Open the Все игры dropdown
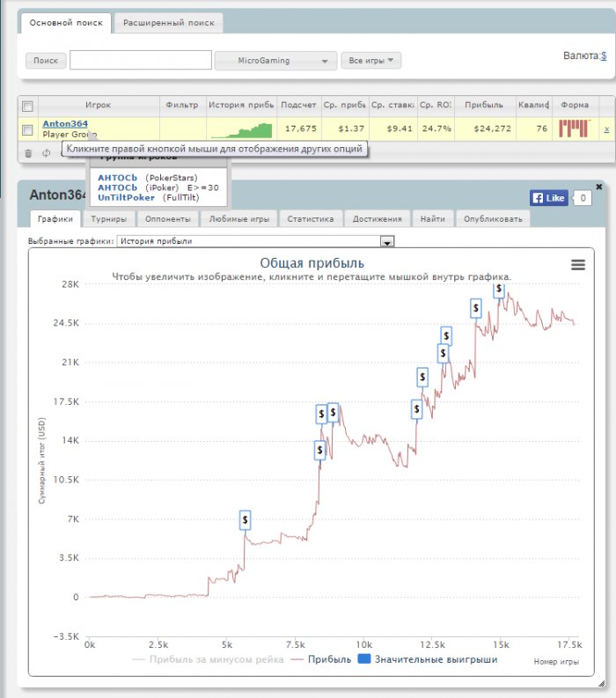 click(370, 61)
